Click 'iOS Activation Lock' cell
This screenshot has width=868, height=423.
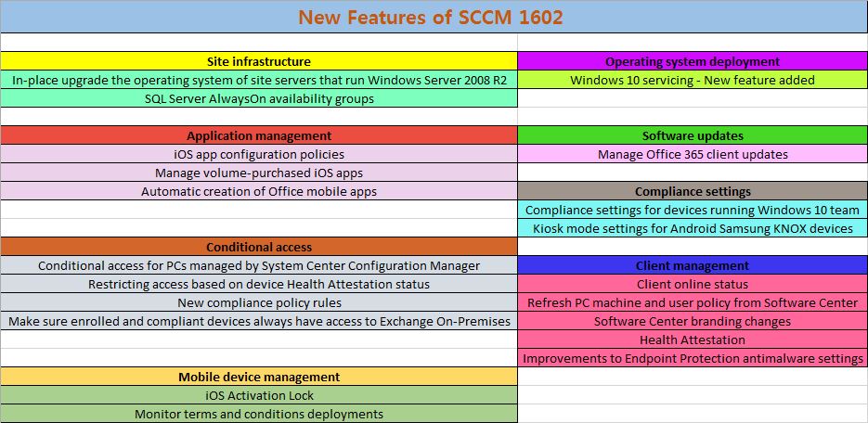(259, 395)
